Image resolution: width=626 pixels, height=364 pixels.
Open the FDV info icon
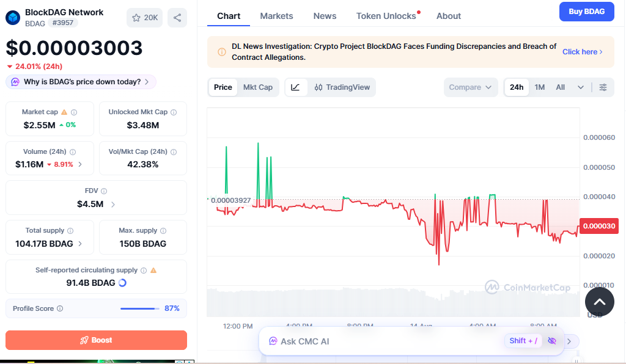pos(104,191)
